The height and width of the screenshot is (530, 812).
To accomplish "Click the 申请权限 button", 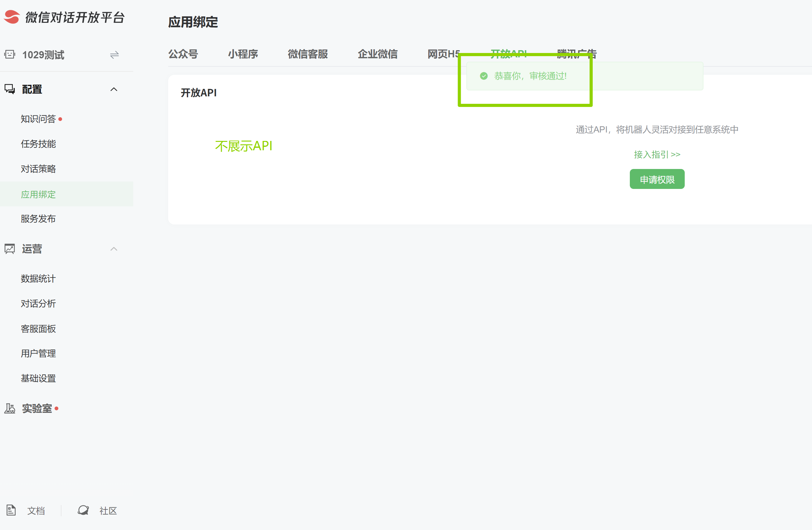I will click(x=657, y=179).
